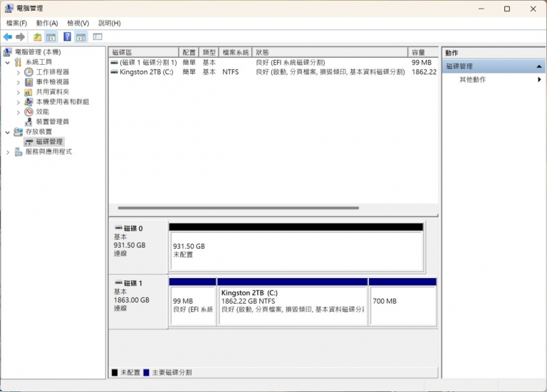Screen dimensions: 547x392
Task: Click the 存放裝置 storage icon
Action: coord(18,132)
